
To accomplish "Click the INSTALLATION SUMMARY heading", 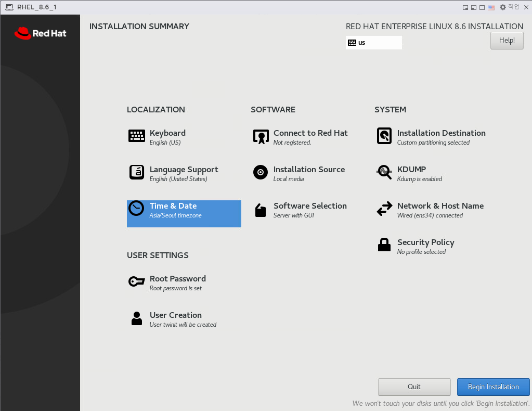I will (139, 27).
